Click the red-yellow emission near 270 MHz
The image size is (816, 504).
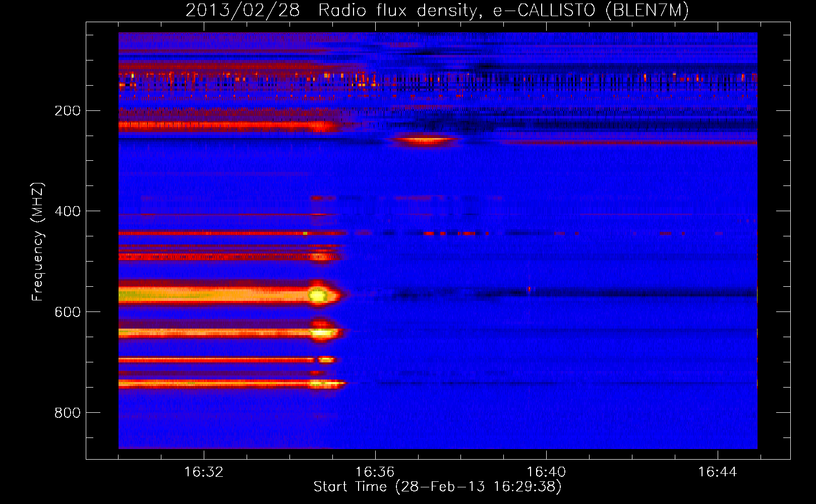(425, 141)
